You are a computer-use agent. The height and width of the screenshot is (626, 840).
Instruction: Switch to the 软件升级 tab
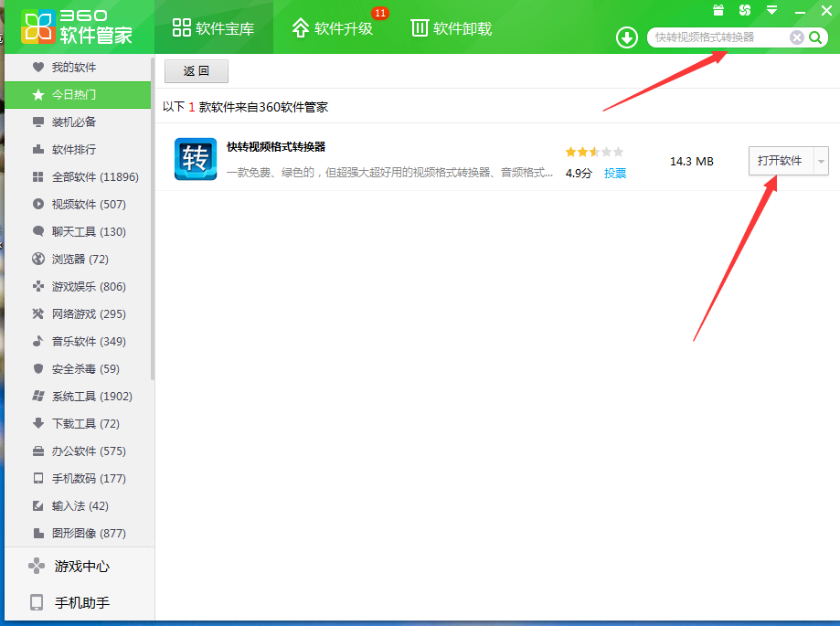(x=332, y=27)
